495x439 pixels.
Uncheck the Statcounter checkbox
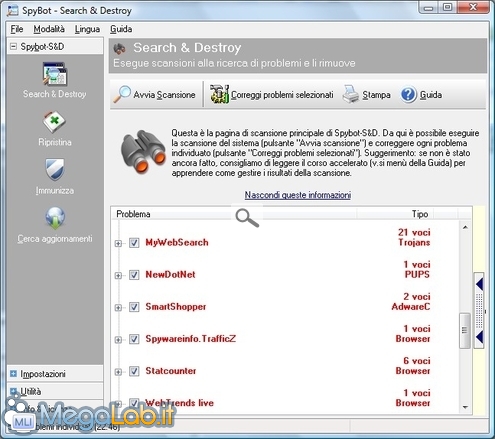click(x=134, y=371)
